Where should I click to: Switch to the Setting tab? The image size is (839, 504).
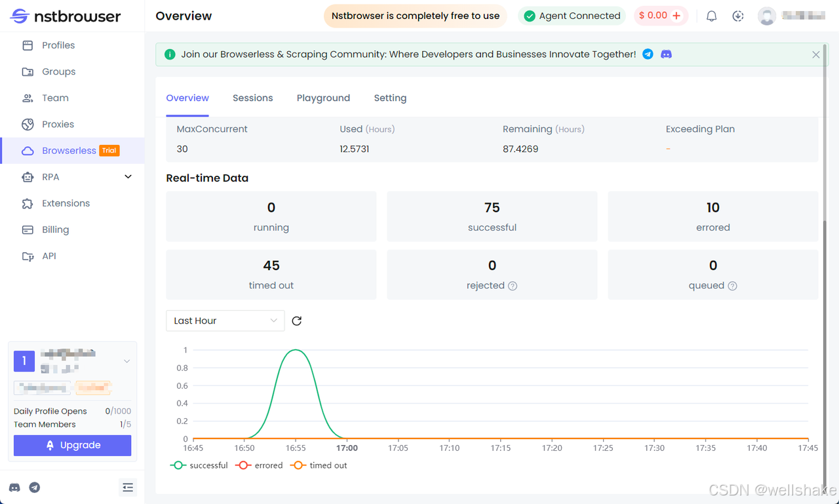pos(390,98)
